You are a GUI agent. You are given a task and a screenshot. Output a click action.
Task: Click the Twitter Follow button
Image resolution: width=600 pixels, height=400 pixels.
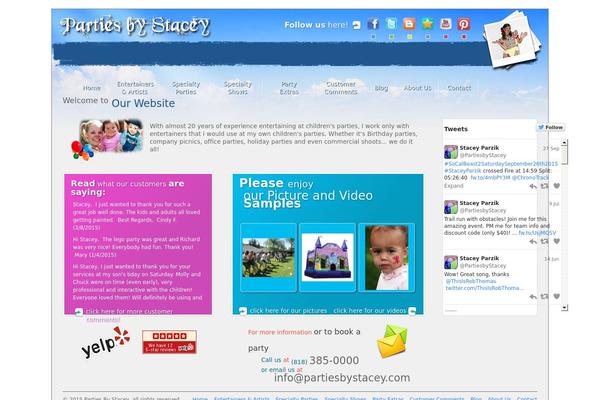point(551,127)
